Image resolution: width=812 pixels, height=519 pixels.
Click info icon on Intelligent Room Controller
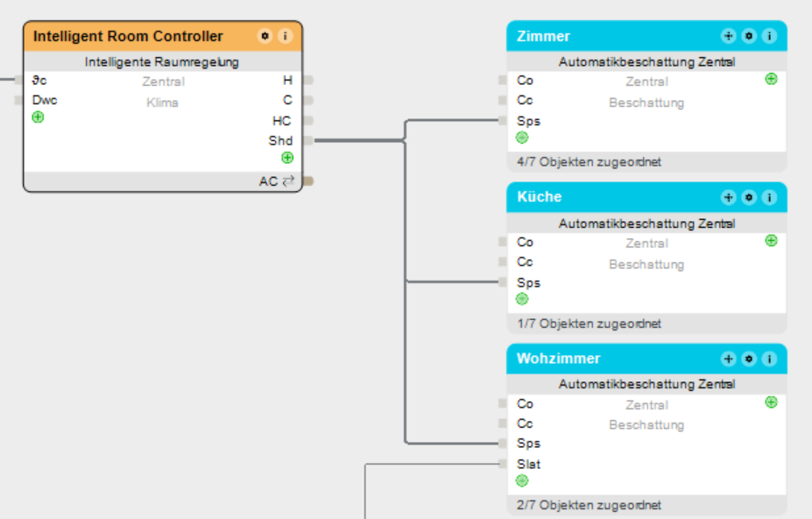pos(285,37)
